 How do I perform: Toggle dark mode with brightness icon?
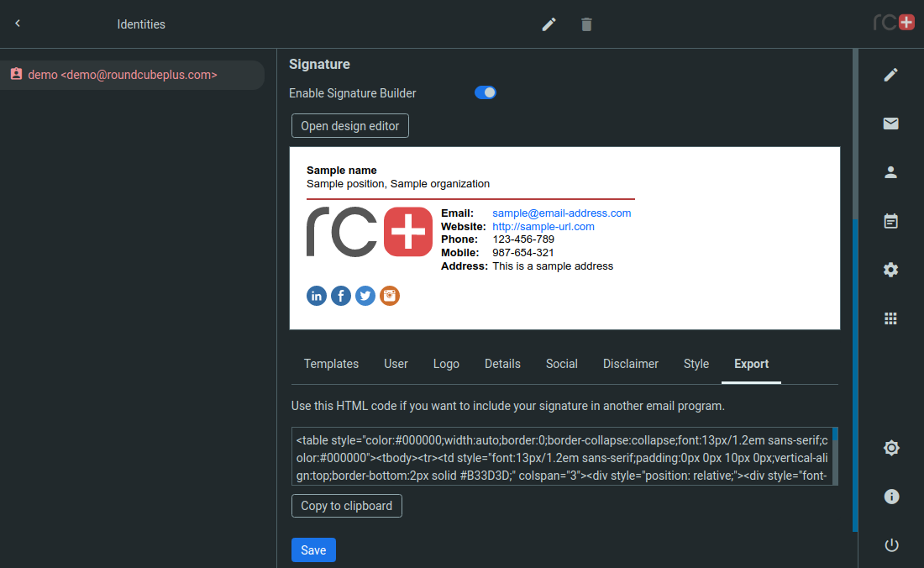[891, 448]
